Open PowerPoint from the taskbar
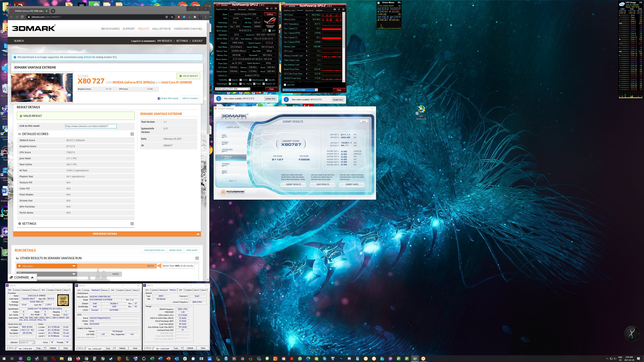The height and width of the screenshot is (362, 644). pos(168,358)
